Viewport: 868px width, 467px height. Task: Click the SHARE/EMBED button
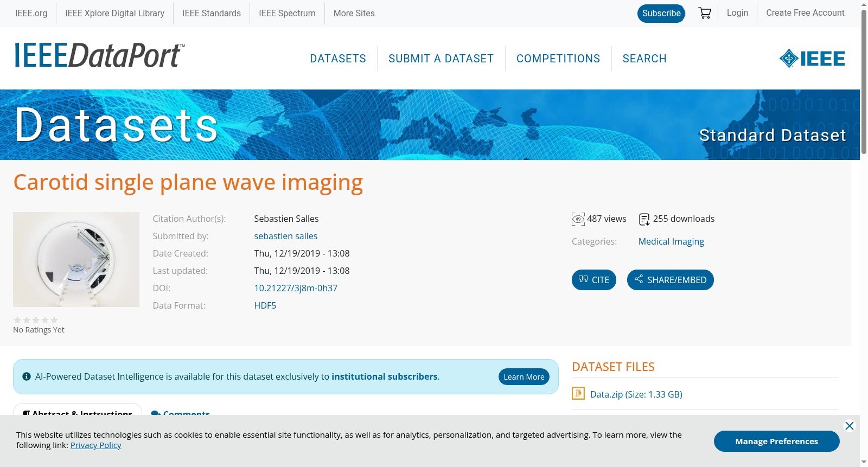(x=671, y=280)
